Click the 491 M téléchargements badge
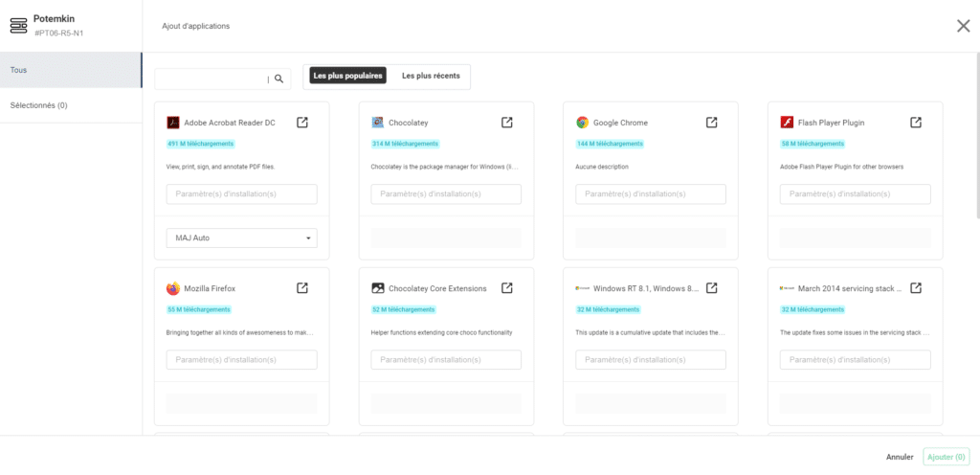980x475 pixels. [x=201, y=144]
